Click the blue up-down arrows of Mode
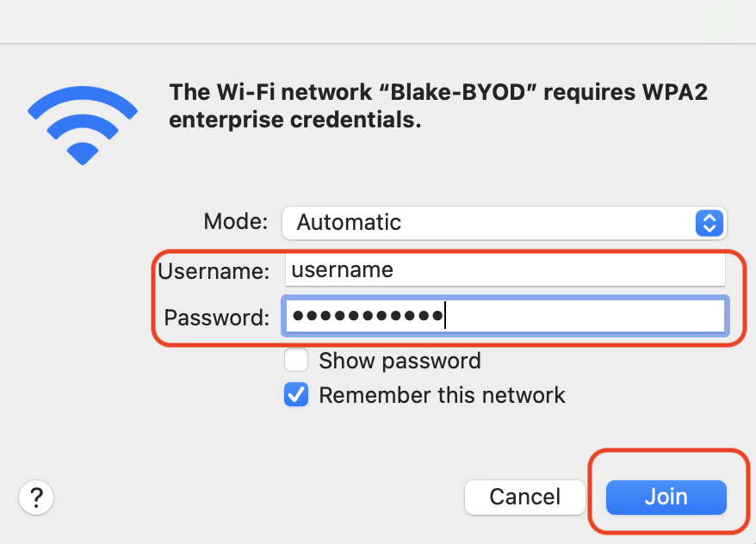This screenshot has height=544, width=756. click(x=710, y=223)
